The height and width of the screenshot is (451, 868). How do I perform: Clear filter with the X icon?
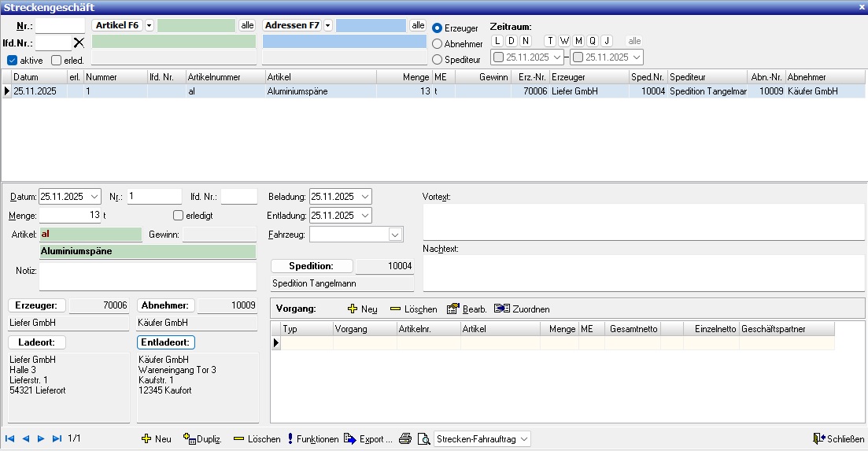point(79,43)
